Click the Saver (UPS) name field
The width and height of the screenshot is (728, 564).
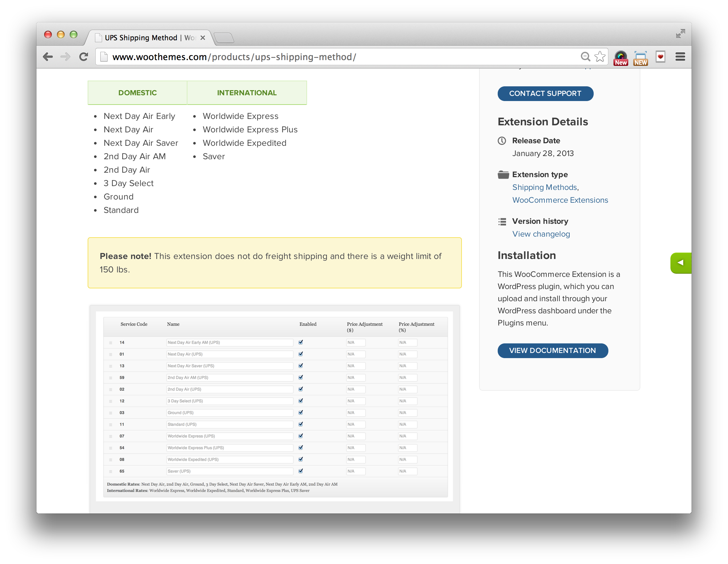tap(230, 471)
